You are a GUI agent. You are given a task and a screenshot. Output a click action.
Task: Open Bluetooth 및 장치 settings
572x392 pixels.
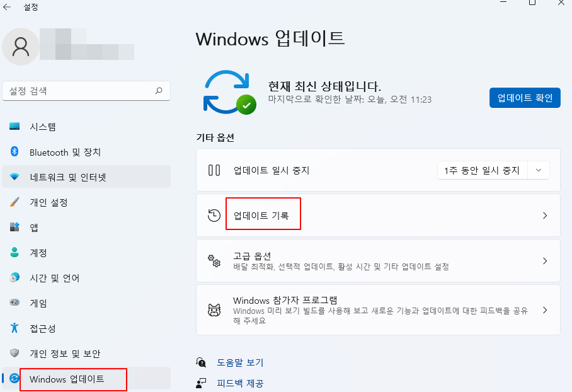pos(86,152)
